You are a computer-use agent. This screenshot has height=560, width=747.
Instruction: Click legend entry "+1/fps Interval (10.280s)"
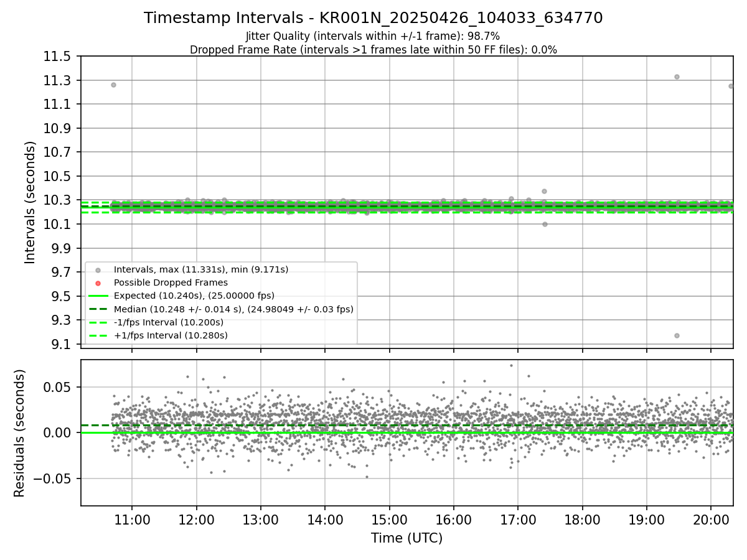coord(171,335)
